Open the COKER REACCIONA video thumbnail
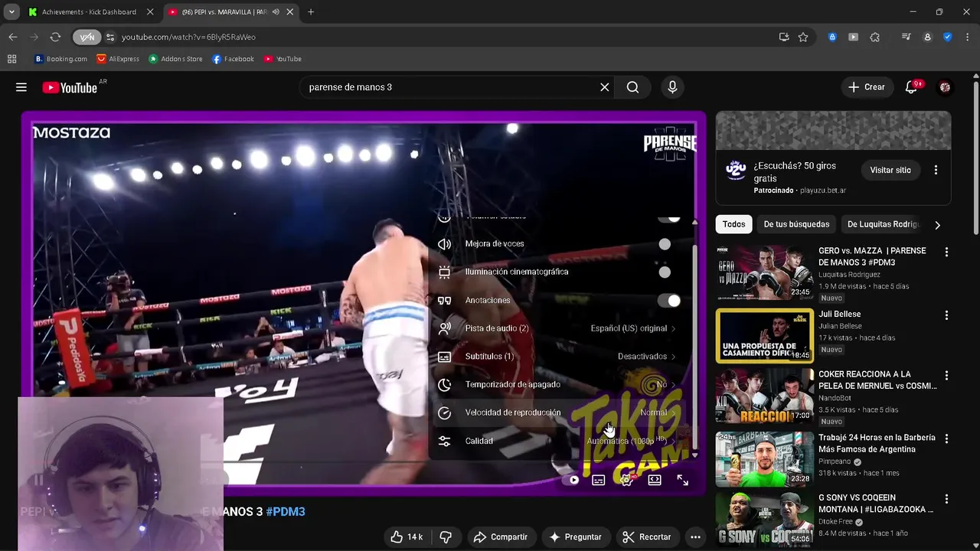 [765, 396]
